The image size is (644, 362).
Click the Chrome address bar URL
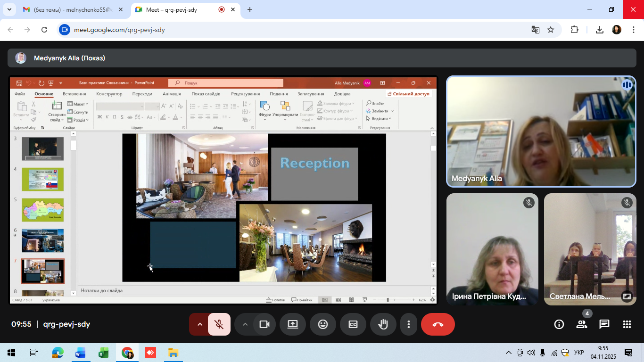click(119, 30)
